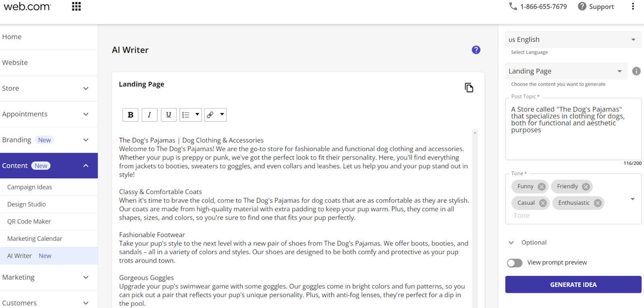This screenshot has width=644, height=308.
Task: Click the info icon beside Landing Page
Action: point(636,71)
